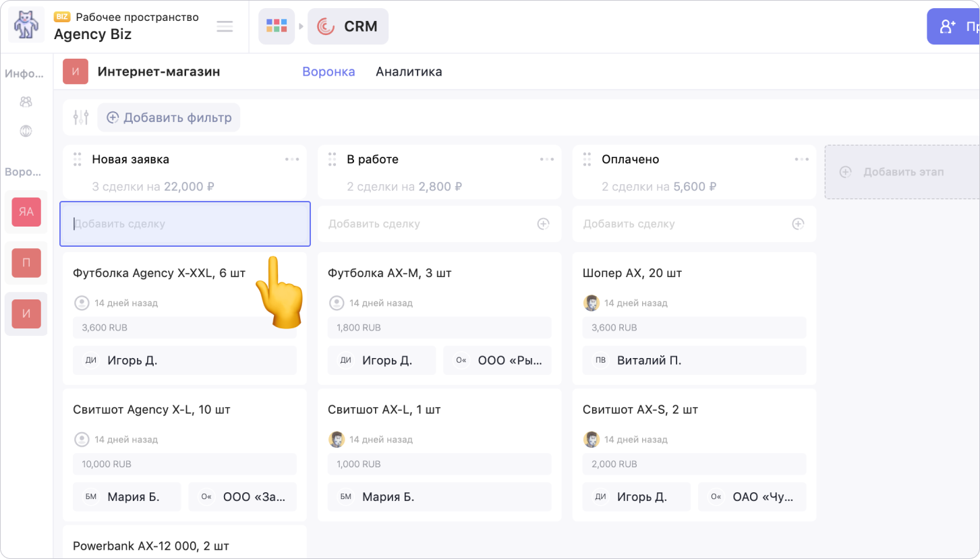Focus the «Добавить сделку» field under «Новая заявка»
Viewport: 980px width, 559px height.
pos(185,224)
